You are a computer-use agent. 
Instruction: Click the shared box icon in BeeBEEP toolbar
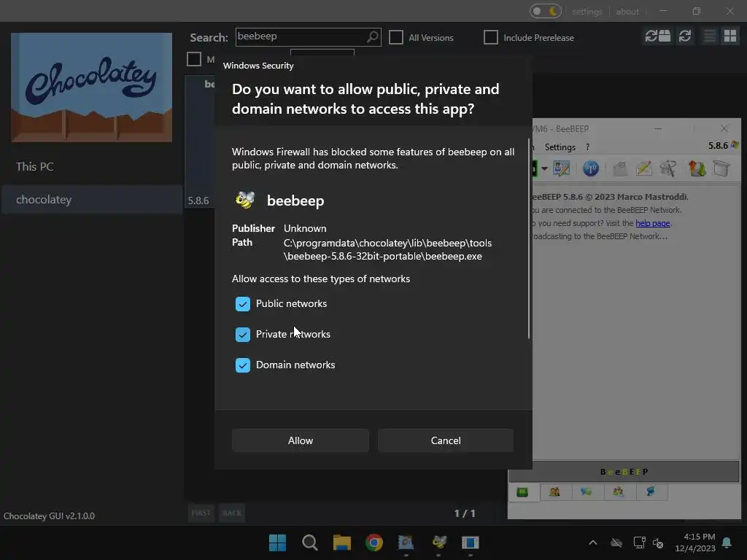click(721, 168)
